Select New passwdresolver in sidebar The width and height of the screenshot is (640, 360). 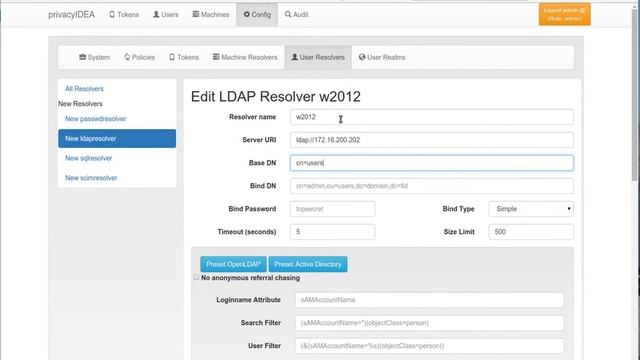(x=96, y=119)
